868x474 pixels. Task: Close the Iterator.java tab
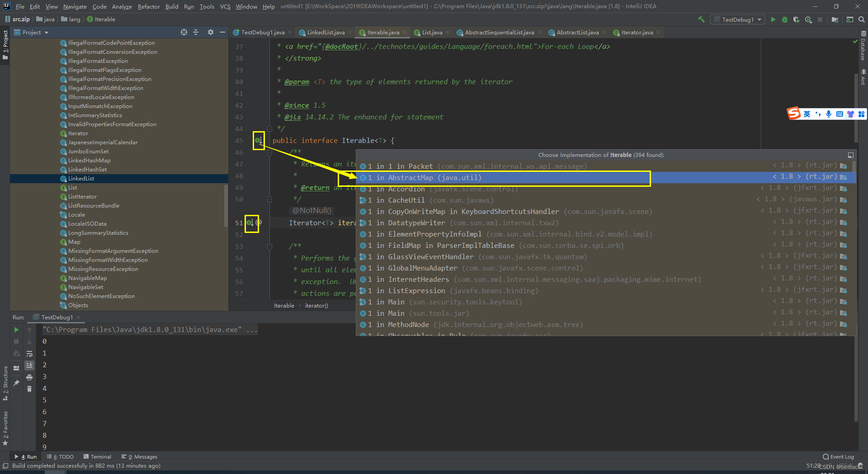pyautogui.click(x=658, y=32)
